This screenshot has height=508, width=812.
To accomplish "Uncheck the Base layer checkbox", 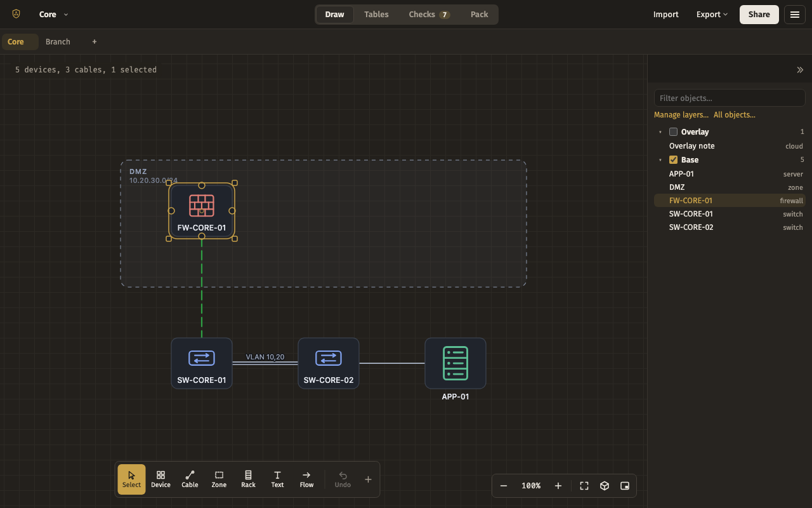I will coord(674,160).
